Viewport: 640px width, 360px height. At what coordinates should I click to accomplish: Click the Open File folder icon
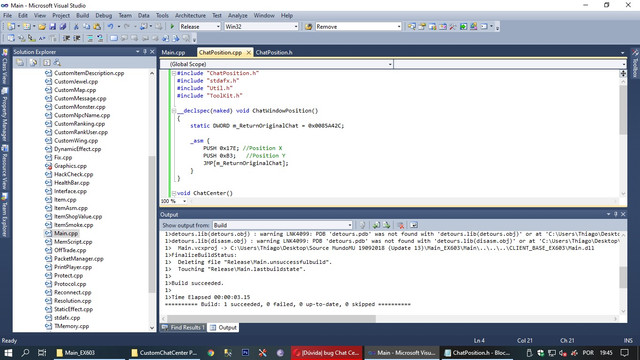click(x=42, y=27)
